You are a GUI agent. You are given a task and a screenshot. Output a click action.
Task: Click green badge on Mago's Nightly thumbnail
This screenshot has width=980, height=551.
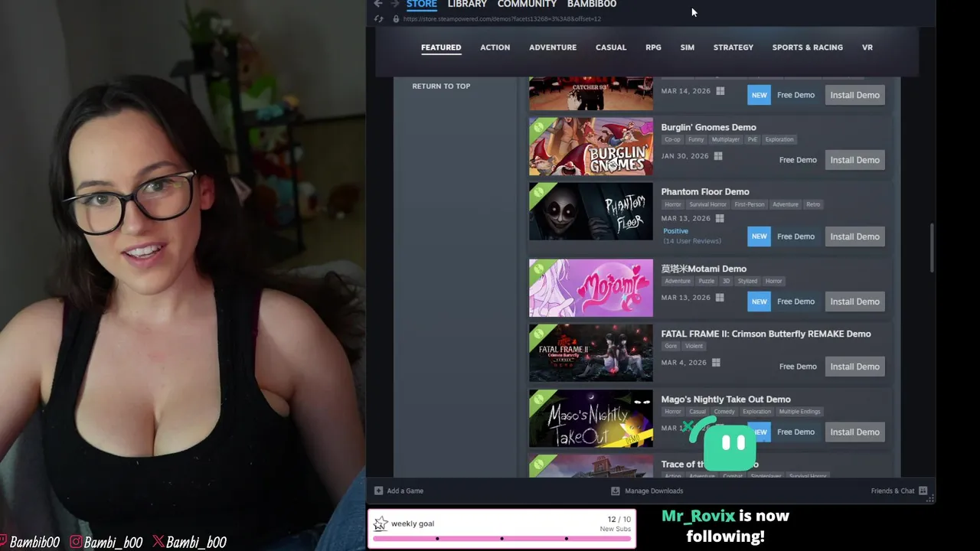coord(539,399)
